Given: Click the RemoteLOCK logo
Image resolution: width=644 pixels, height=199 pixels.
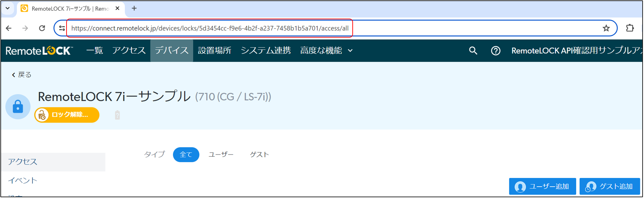Looking at the screenshot, I should pyautogui.click(x=39, y=51).
